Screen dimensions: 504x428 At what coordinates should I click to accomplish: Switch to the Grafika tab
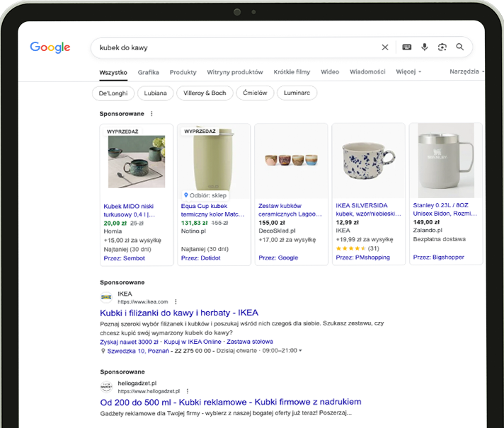[x=148, y=72]
